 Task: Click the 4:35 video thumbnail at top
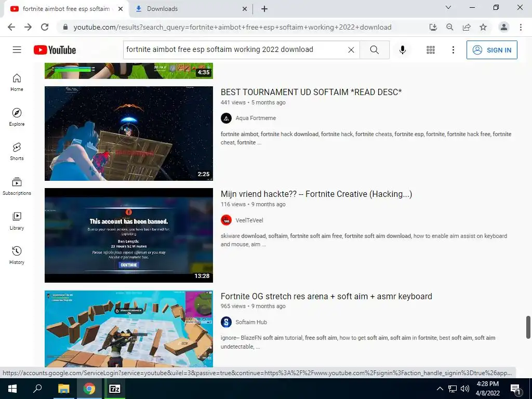129,71
